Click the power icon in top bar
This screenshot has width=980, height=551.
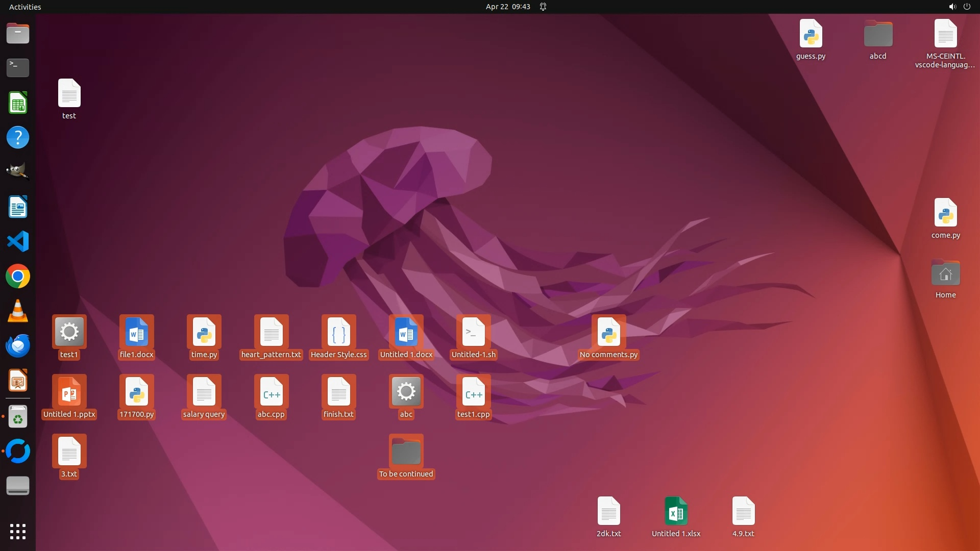click(967, 7)
